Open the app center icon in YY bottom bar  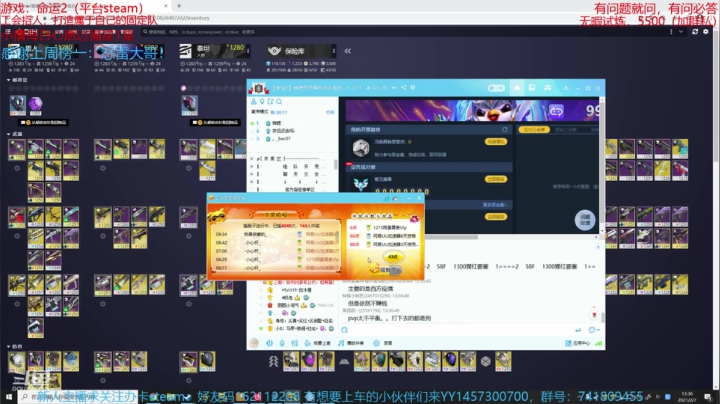click(x=568, y=343)
